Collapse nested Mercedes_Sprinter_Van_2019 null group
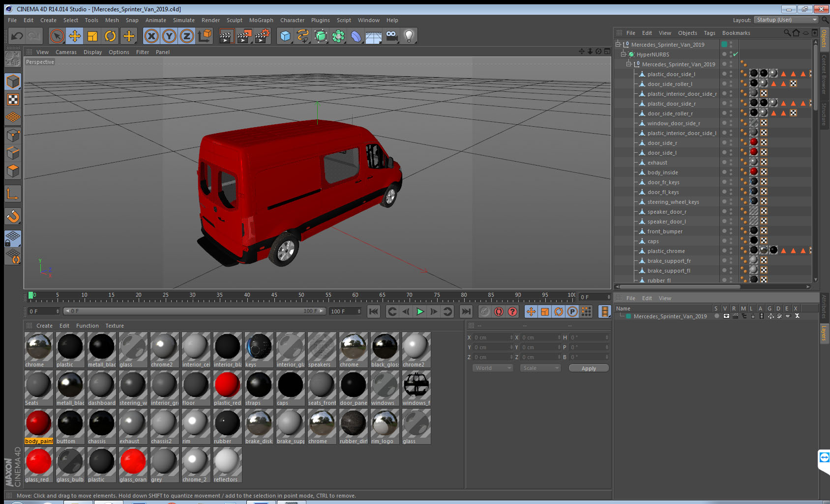This screenshot has width=830, height=504. click(x=629, y=64)
